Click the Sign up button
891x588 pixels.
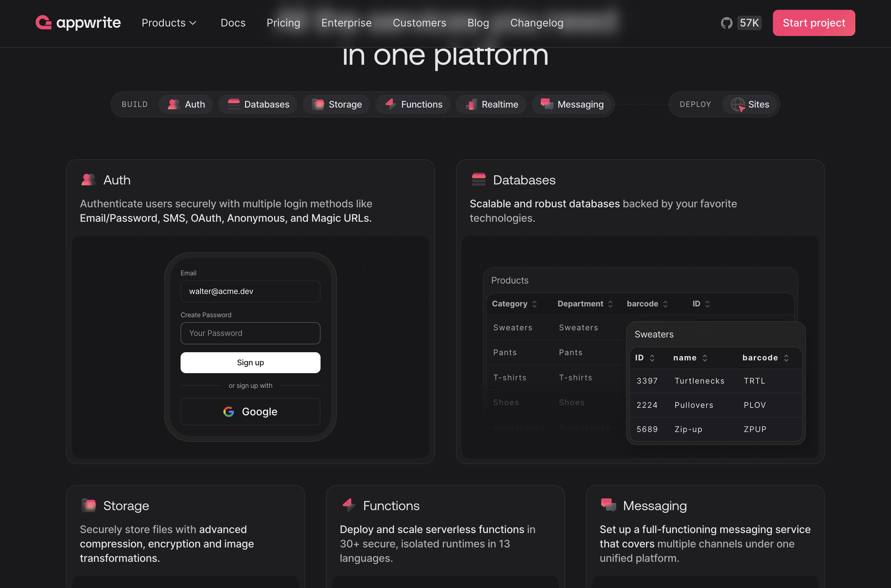click(x=250, y=362)
